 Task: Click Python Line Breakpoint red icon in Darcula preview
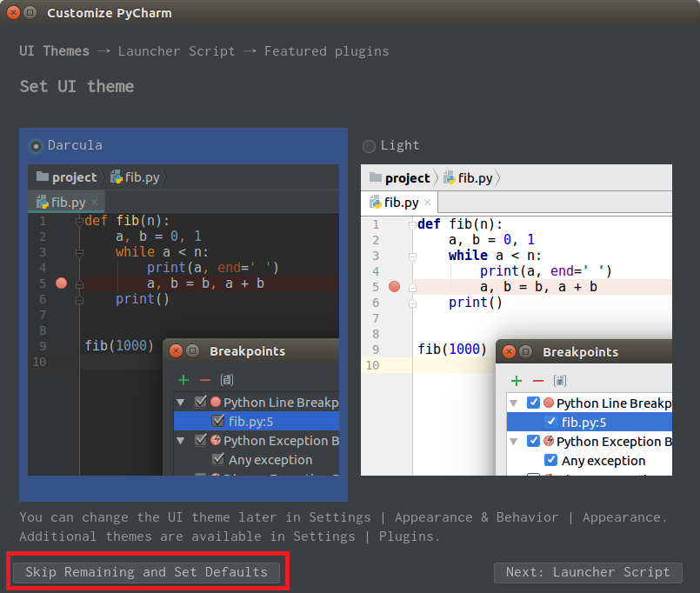pyautogui.click(x=216, y=402)
